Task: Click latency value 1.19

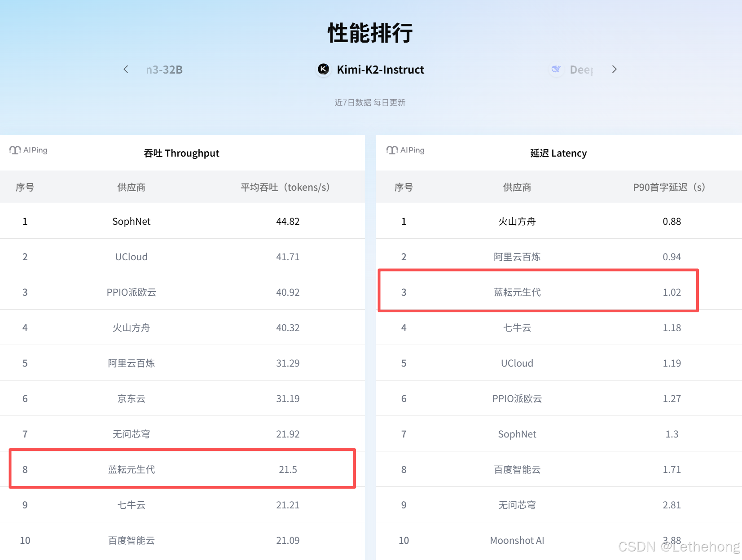Action: pyautogui.click(x=672, y=363)
